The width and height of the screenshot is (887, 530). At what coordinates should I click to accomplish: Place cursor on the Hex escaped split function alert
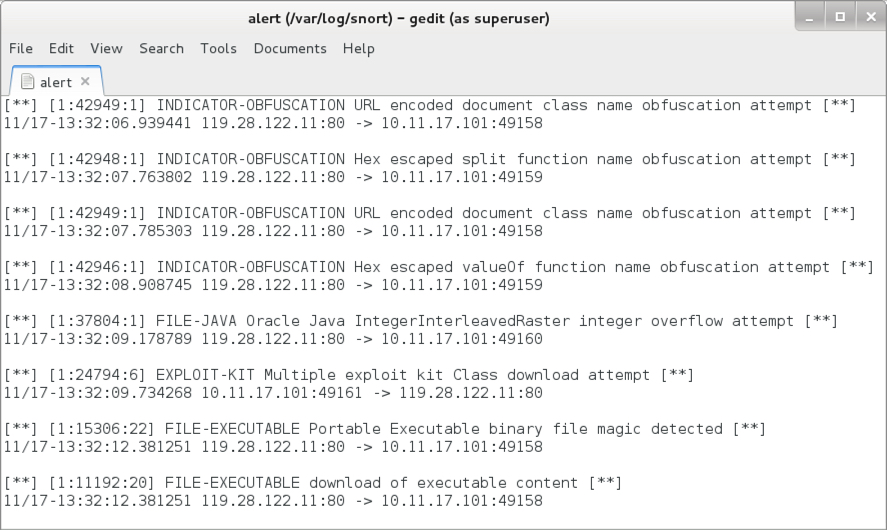(x=430, y=159)
